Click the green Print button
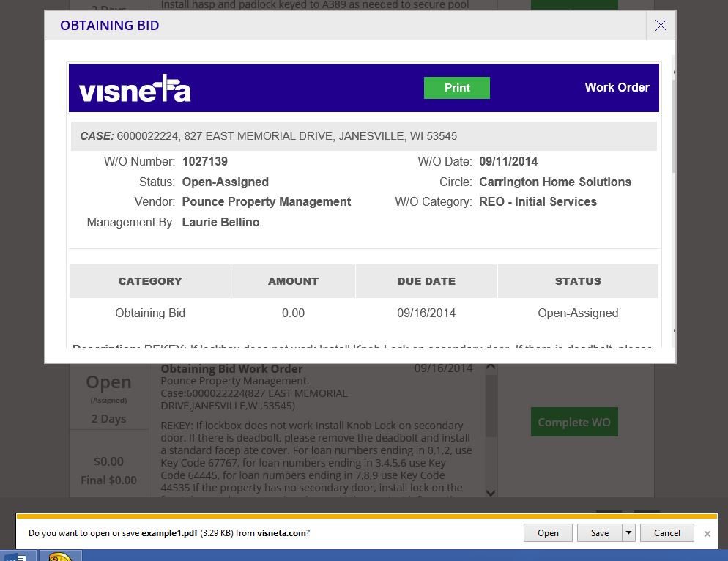 coord(457,88)
